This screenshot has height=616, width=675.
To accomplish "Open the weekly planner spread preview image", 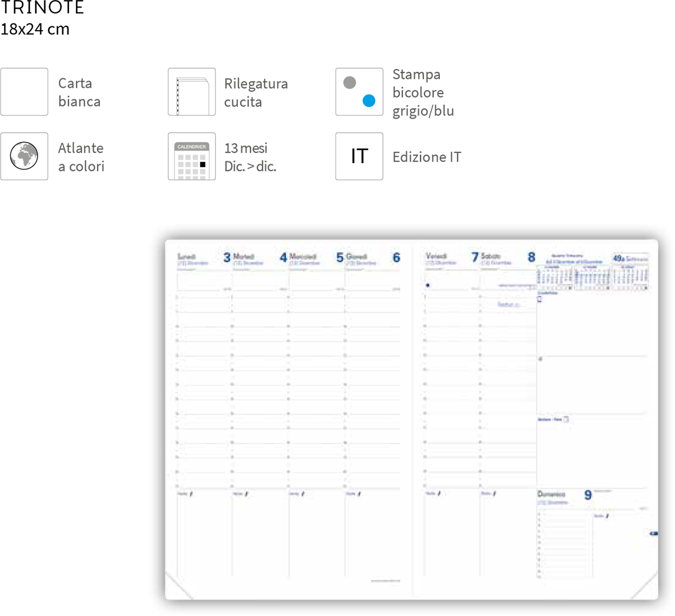I will (x=411, y=420).
